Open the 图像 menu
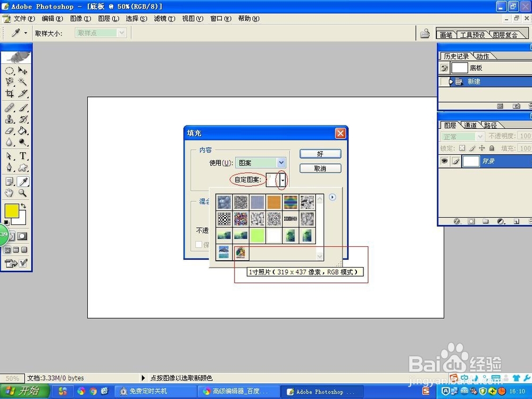The height and width of the screenshot is (399, 532). [80, 19]
